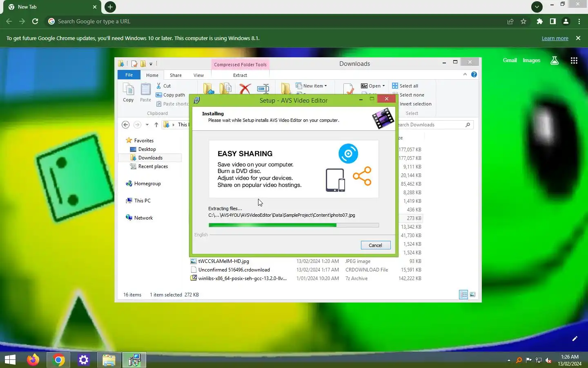Click the Learn more link
588x368 pixels.
555,38
